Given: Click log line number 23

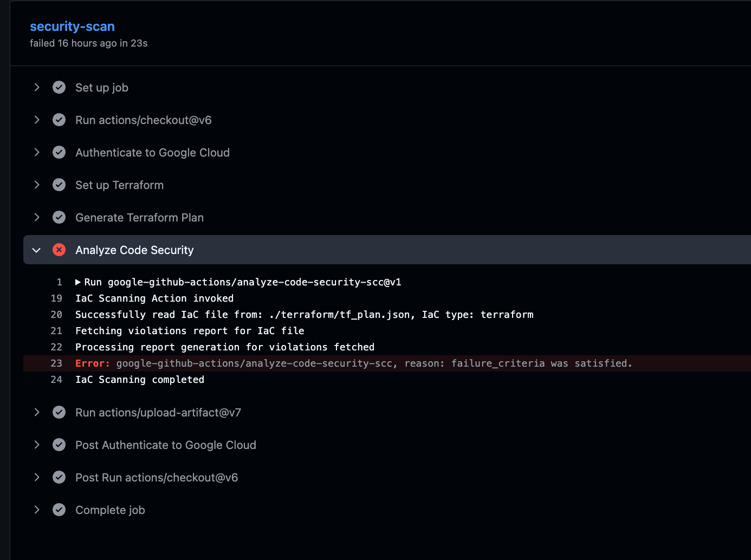Looking at the screenshot, I should coord(56,363).
